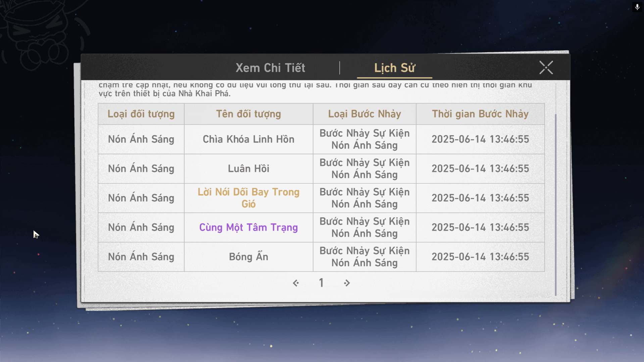
Task: Click the vertical scrollbar of the history list
Action: pyautogui.click(x=555, y=204)
